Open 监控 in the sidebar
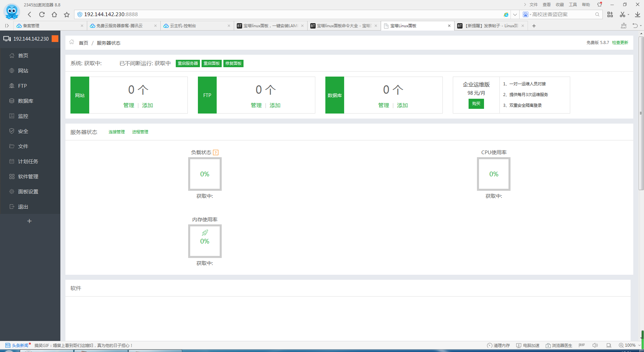This screenshot has width=644, height=352. (30, 116)
